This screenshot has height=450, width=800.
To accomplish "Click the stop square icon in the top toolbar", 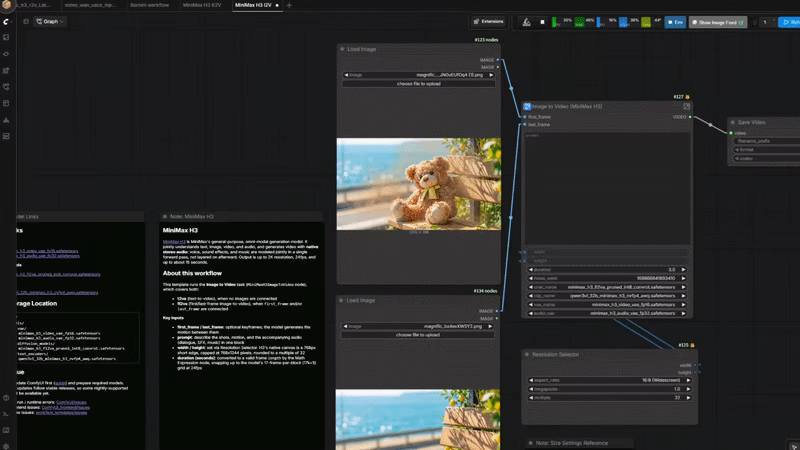I will (x=542, y=22).
